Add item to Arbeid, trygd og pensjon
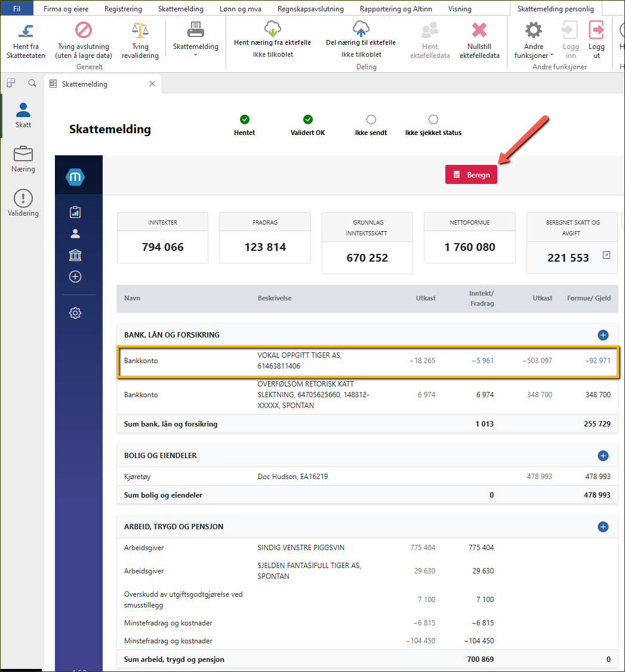Image resolution: width=625 pixels, height=672 pixels. (603, 527)
